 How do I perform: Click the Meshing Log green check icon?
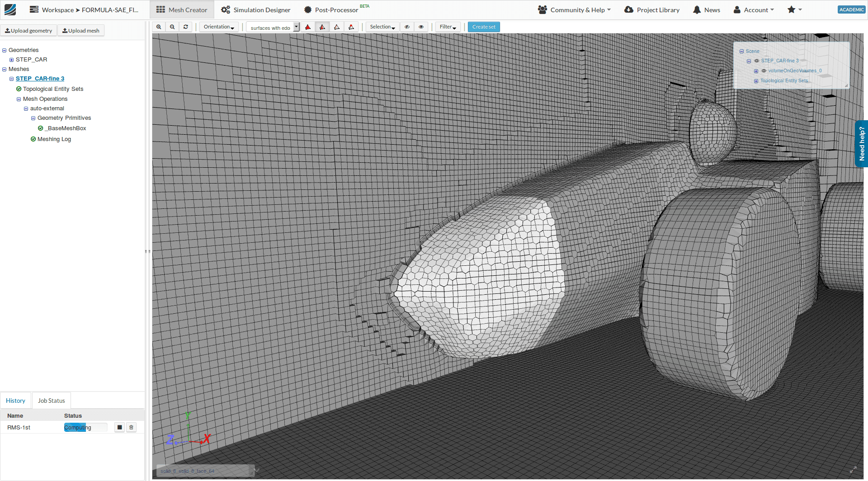(x=33, y=139)
